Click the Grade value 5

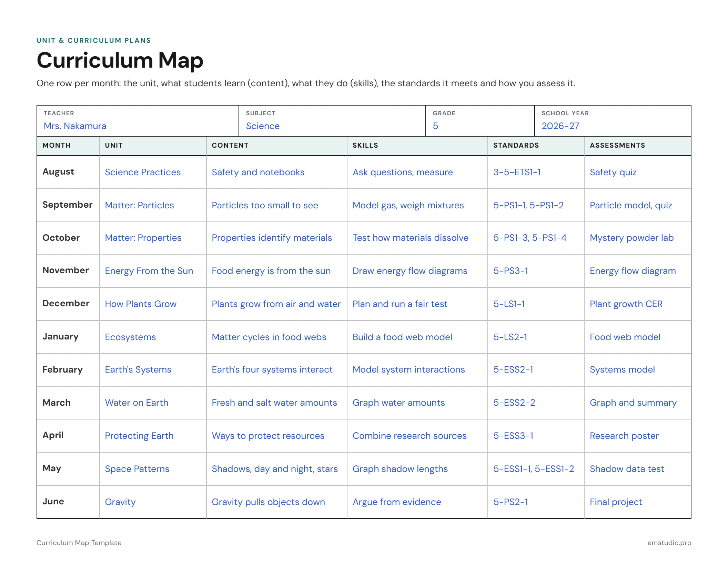pos(435,126)
